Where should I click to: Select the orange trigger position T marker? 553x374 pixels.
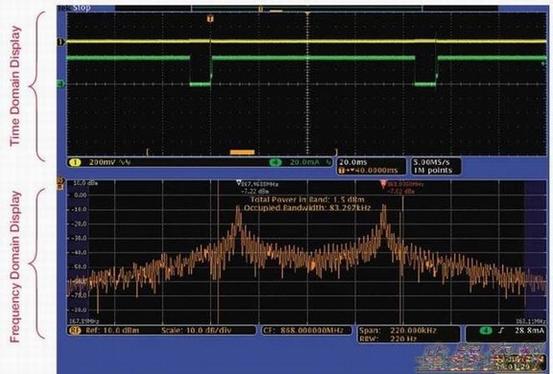tap(210, 18)
